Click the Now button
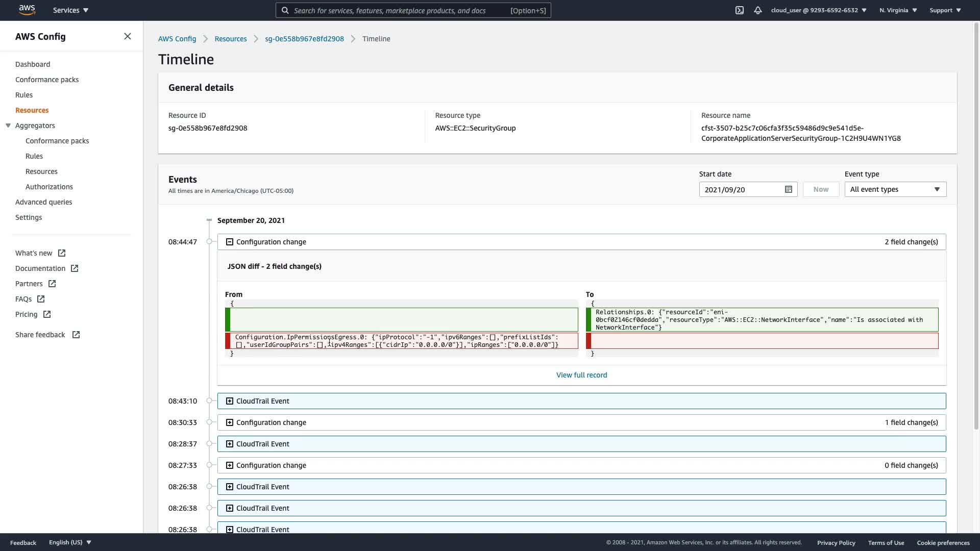This screenshot has height=551, width=980. (821, 189)
